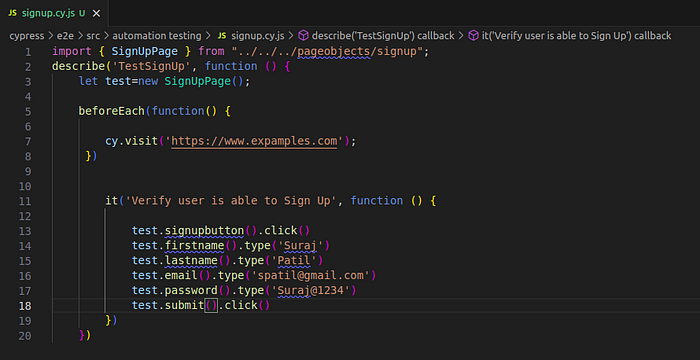Click line number 5 in gutter
700x360 pixels.
click(x=28, y=112)
